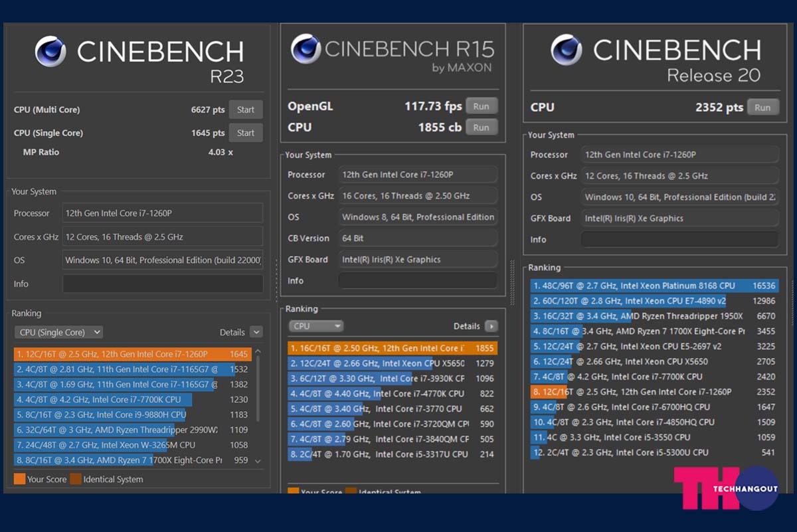Select R23 row Intel Core i7-7700K CPU
This screenshot has height=532, width=797.
pyautogui.click(x=132, y=400)
